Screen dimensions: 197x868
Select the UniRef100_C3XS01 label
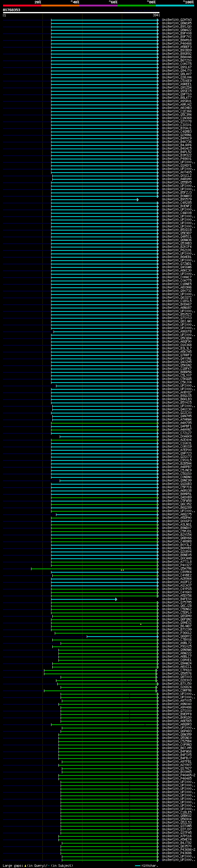(177, 125)
